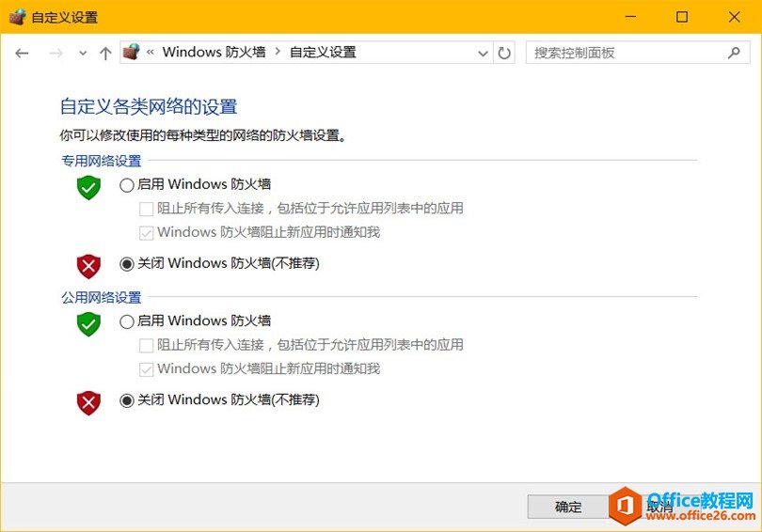The width and height of the screenshot is (762, 532).
Task: Minimize the 自定义设置 window
Action: (x=630, y=17)
